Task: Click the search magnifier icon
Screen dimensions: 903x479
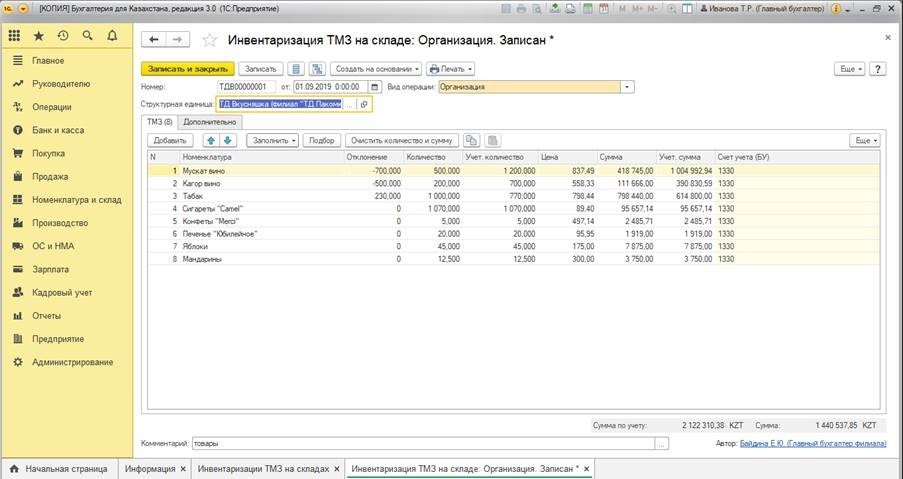Action: tap(88, 36)
